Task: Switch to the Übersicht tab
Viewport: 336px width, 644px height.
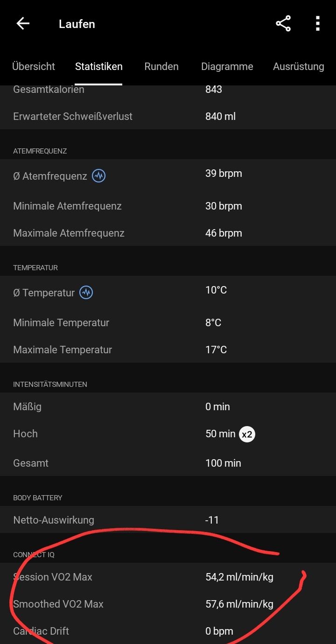Action: point(34,66)
